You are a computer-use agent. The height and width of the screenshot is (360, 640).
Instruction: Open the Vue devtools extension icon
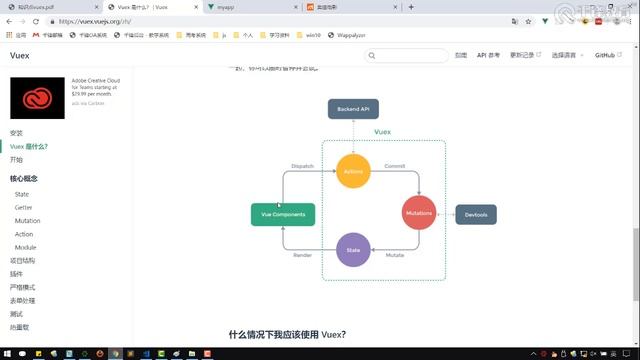[x=545, y=21]
